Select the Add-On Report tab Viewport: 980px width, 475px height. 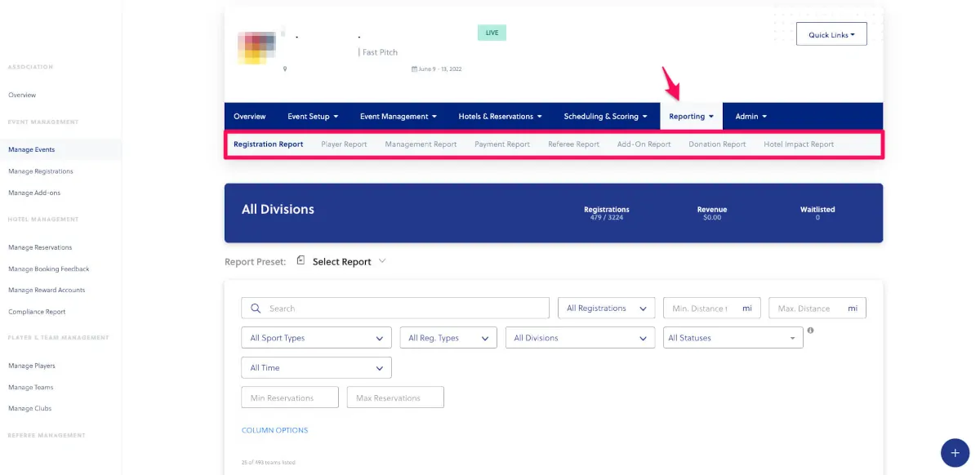coord(644,144)
